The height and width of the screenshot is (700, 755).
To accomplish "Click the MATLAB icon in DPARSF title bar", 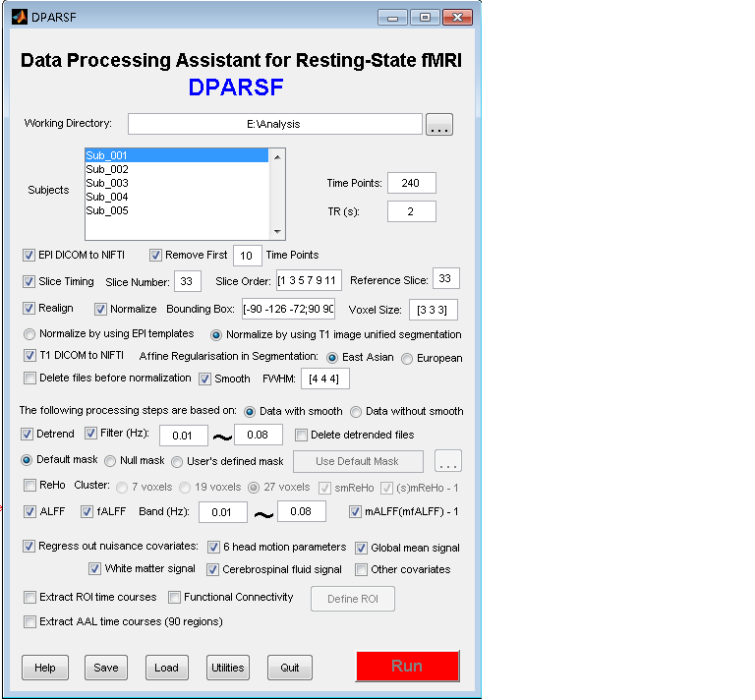I will [20, 18].
